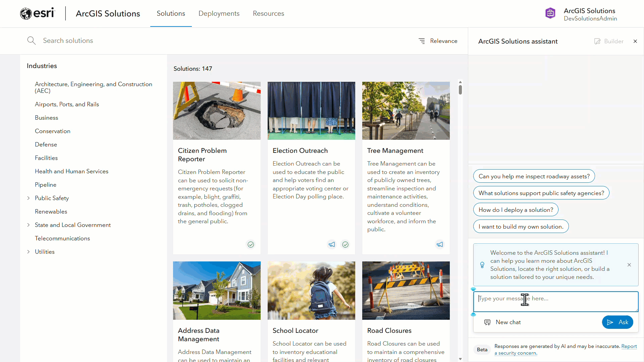Ask about inspecting roadway assets suggestion
The image size is (644, 362).
(x=534, y=176)
